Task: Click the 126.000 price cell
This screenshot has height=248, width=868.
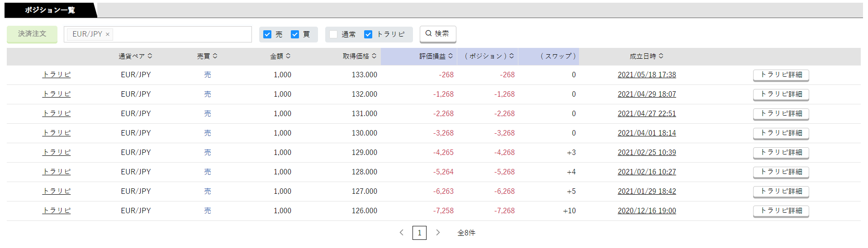Action: click(365, 211)
